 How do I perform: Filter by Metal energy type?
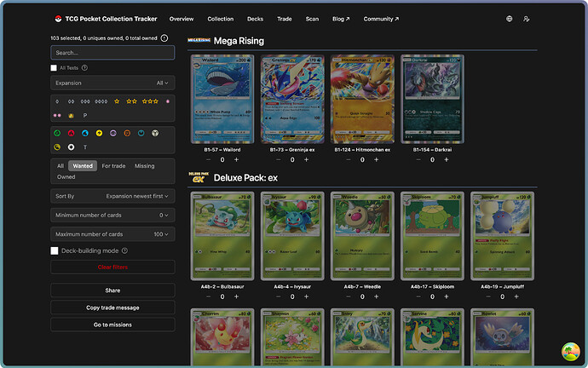point(155,133)
